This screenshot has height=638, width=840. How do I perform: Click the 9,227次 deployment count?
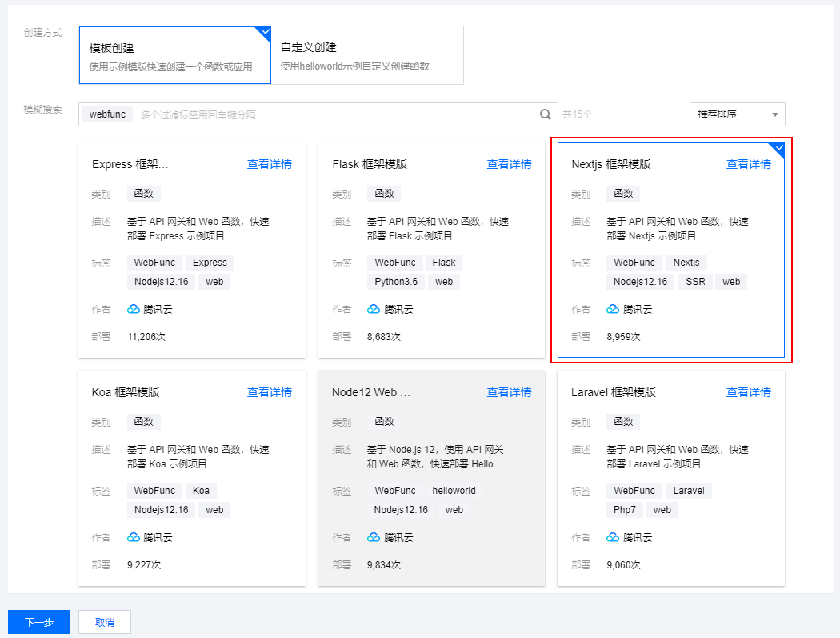(144, 564)
